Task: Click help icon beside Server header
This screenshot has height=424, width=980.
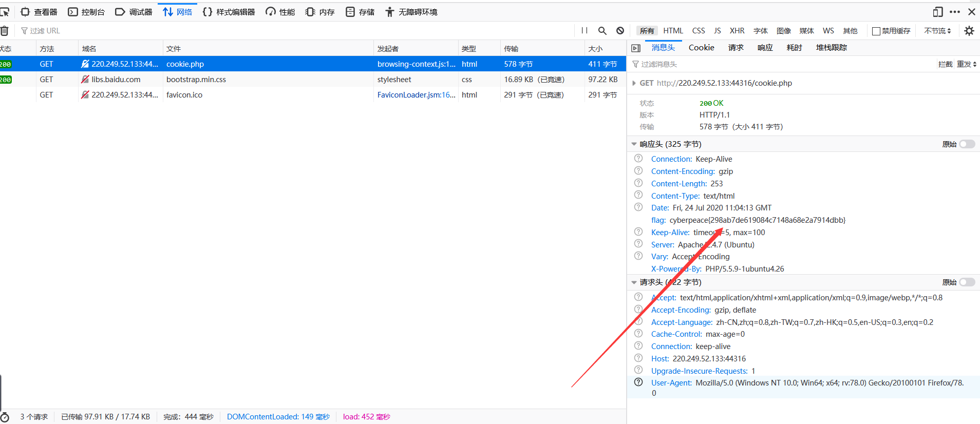Action: pos(638,244)
